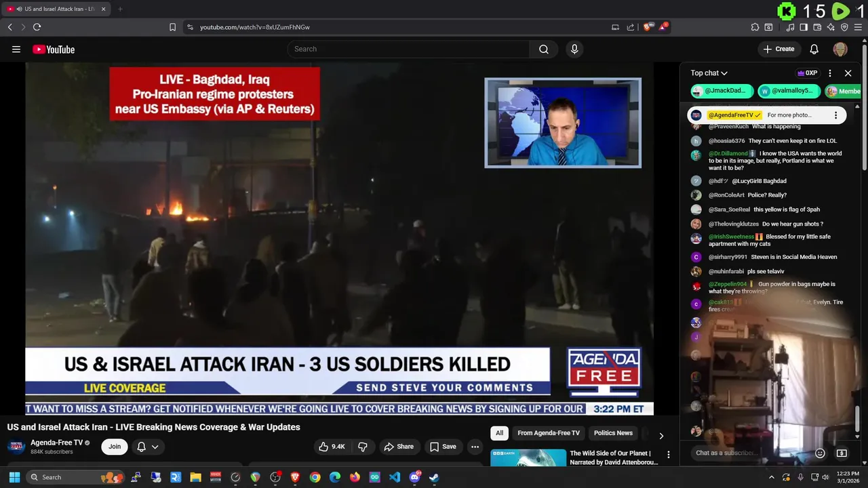868x488 pixels.
Task: Open emoji picker in chat input
Action: (x=820, y=453)
